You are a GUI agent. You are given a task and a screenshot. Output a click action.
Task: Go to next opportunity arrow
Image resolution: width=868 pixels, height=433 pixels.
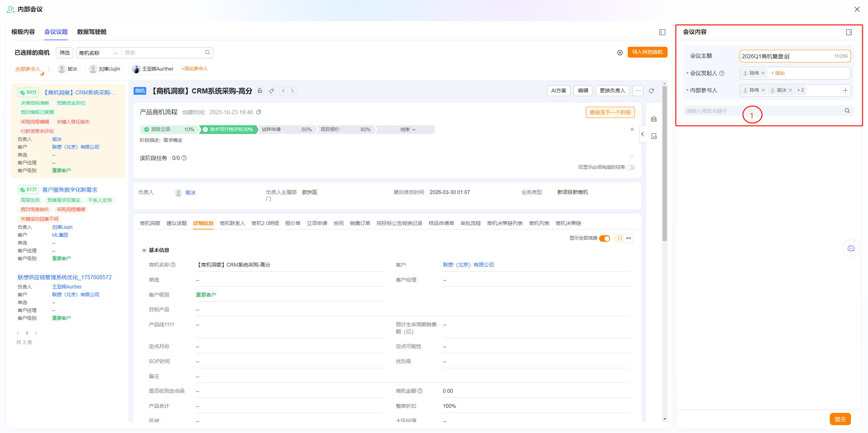(x=292, y=91)
